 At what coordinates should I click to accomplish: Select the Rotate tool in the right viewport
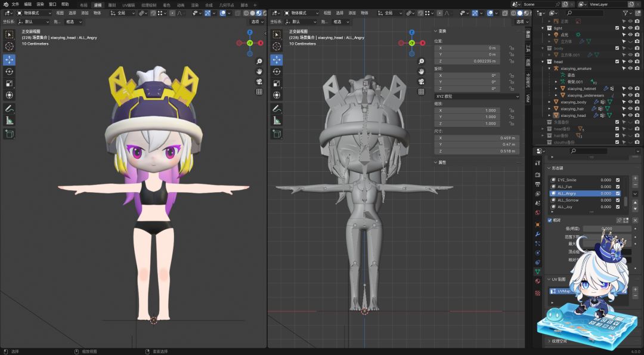[x=277, y=72]
